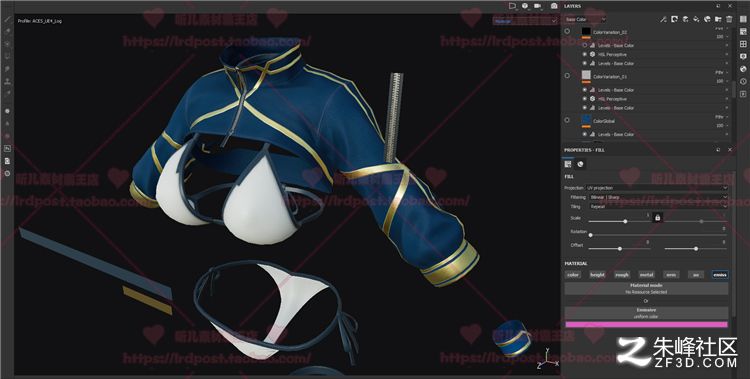Image resolution: width=750 pixels, height=379 pixels.
Task: Toggle the color channel button
Action: pos(573,275)
